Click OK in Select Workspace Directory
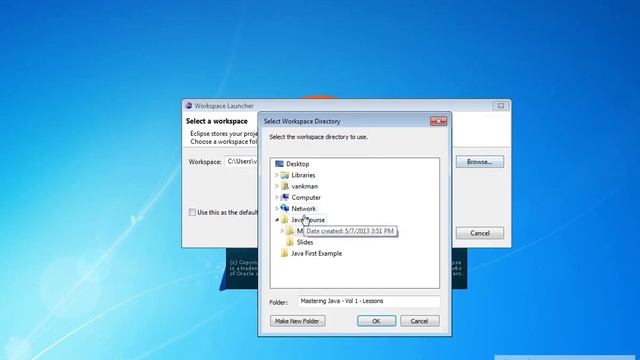This screenshot has height=360, width=640. pyautogui.click(x=376, y=321)
